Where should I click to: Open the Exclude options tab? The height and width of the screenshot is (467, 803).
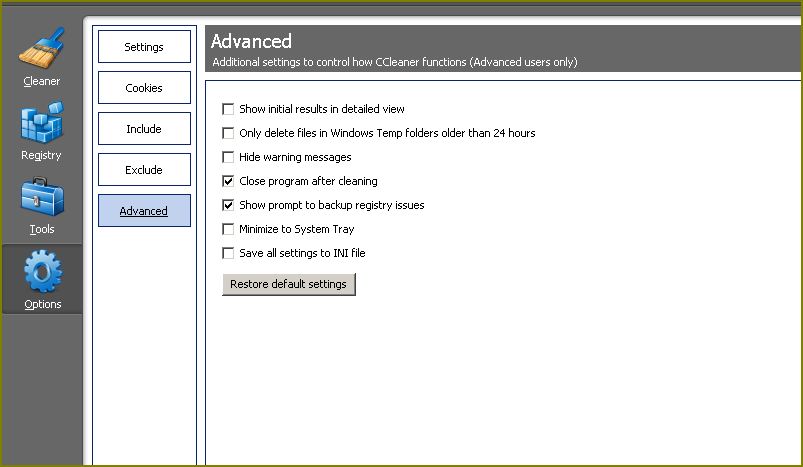[144, 169]
